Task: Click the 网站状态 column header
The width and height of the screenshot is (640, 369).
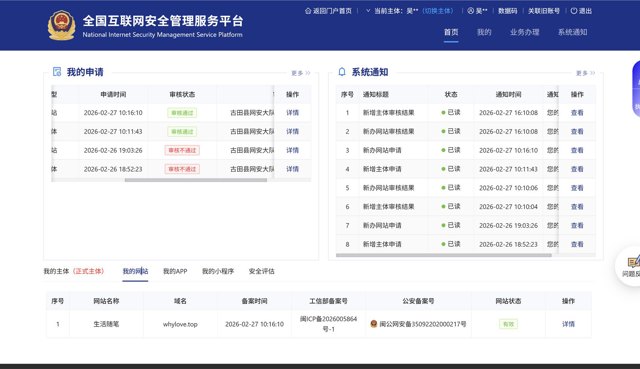Action: pyautogui.click(x=508, y=301)
